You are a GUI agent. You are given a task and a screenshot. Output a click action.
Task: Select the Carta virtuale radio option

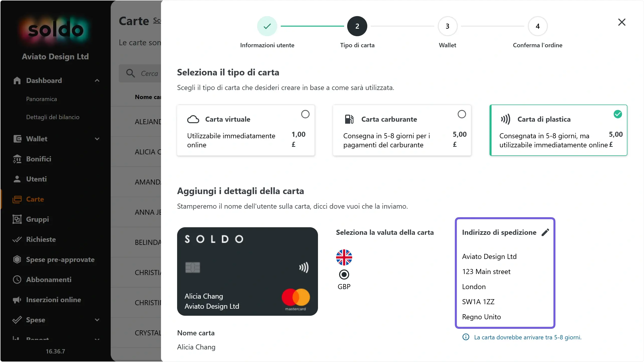305,114
